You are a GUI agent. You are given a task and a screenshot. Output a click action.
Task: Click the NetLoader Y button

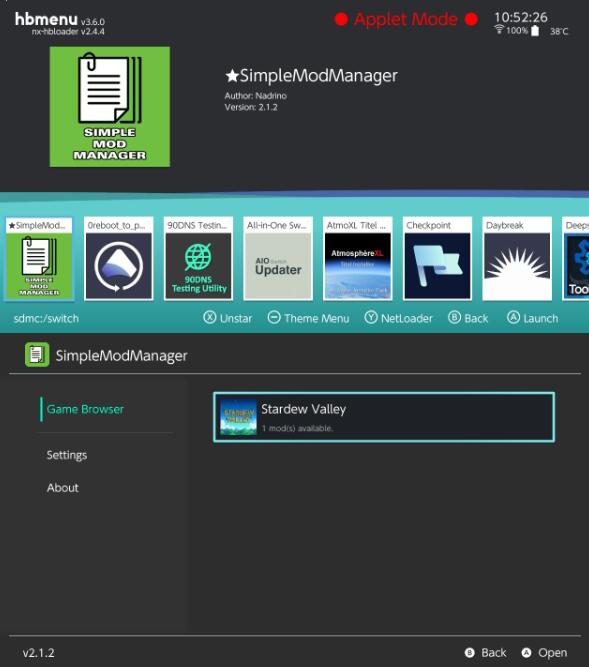398,318
